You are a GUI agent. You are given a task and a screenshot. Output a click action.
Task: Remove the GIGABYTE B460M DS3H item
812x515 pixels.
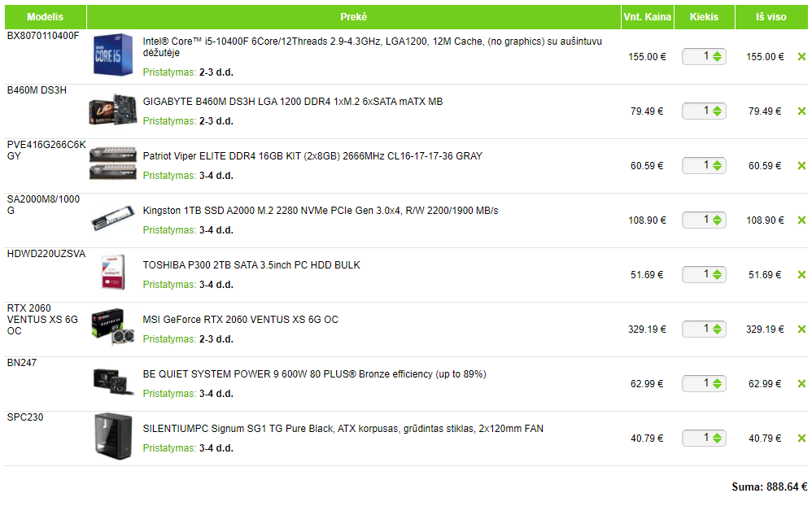pos(801,111)
